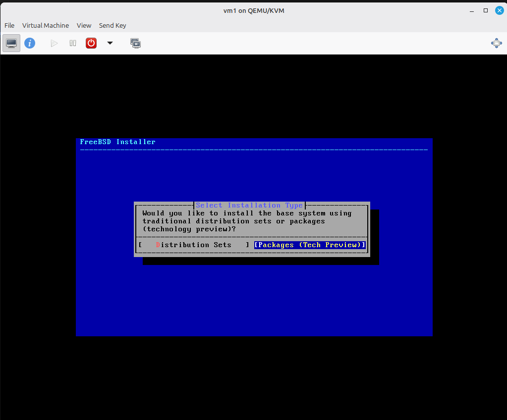The width and height of the screenshot is (507, 420).
Task: Click the window title bar text
Action: point(253,10)
